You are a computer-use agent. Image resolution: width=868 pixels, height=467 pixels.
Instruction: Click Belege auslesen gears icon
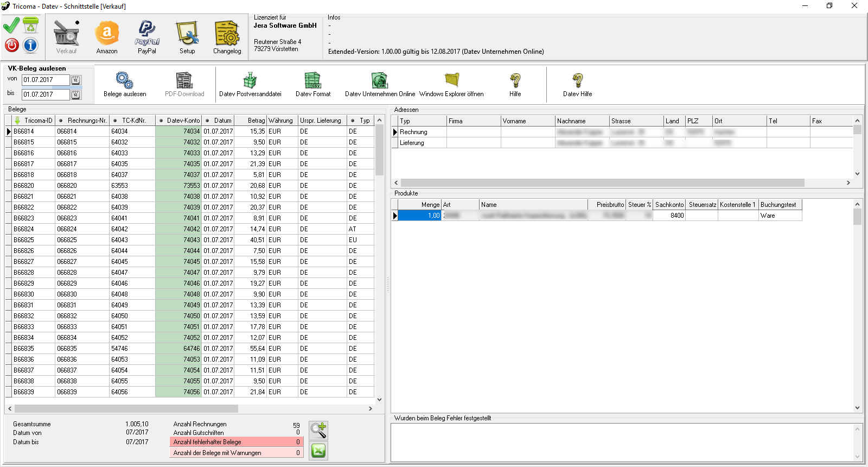tap(125, 81)
